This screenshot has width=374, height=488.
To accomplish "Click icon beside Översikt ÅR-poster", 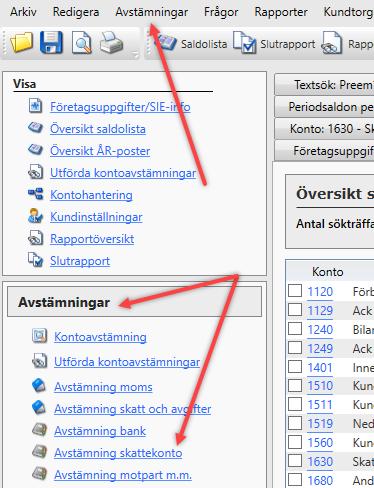I will pyautogui.click(x=35, y=150).
